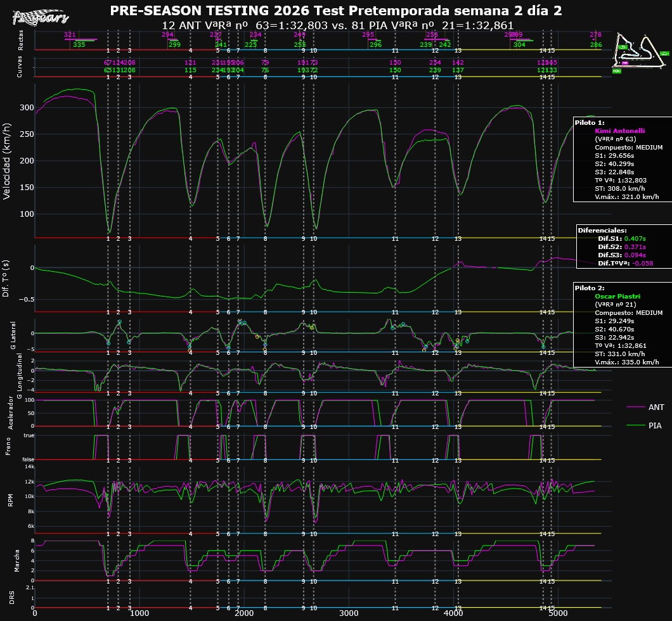Click the ST: 308.0 km/h value

tap(620, 188)
